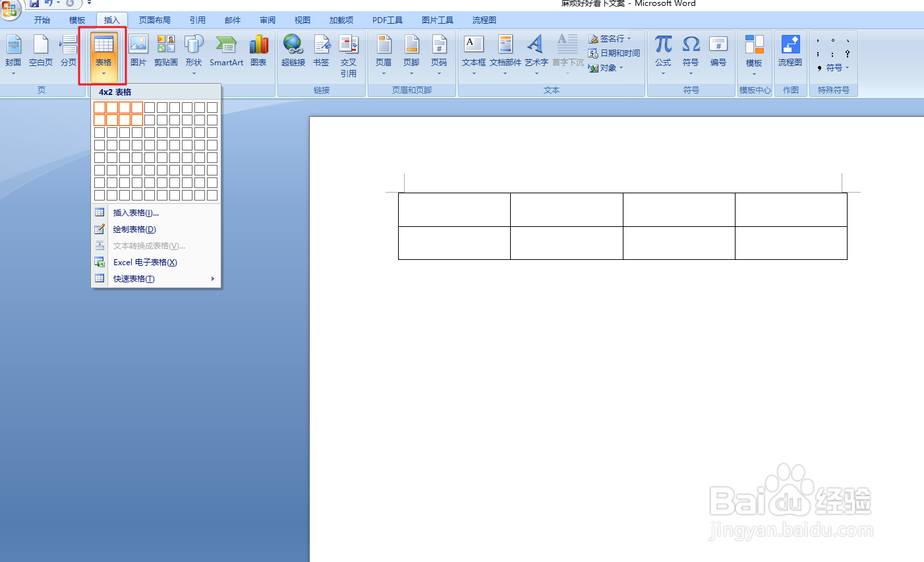Click the Office button logo
Viewport: 924px width, 562px height.
tap(10, 8)
